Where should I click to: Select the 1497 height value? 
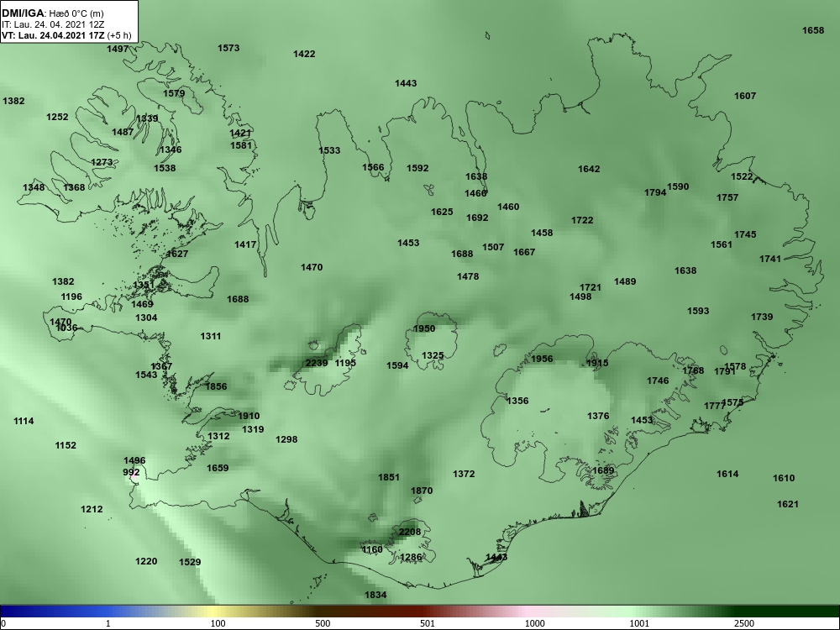click(x=118, y=49)
